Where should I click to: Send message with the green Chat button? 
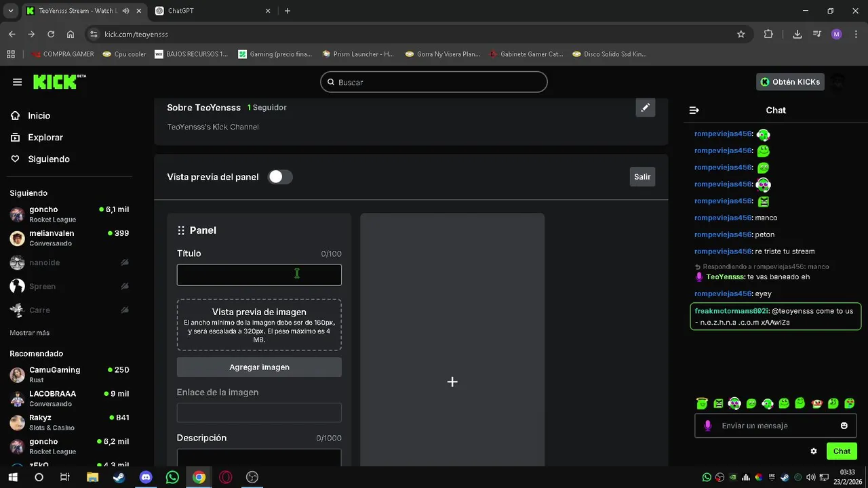[x=842, y=451]
